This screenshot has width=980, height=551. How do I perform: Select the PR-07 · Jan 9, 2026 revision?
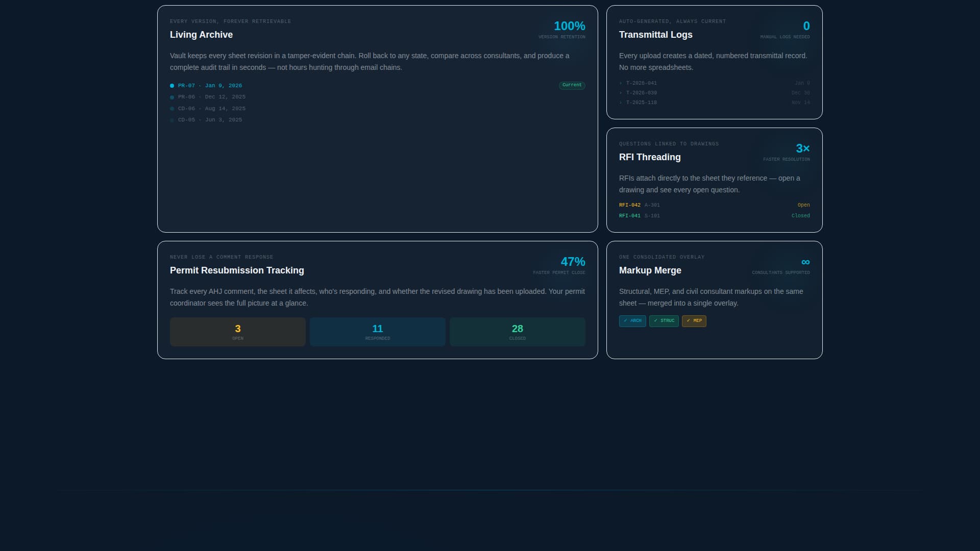coord(210,86)
